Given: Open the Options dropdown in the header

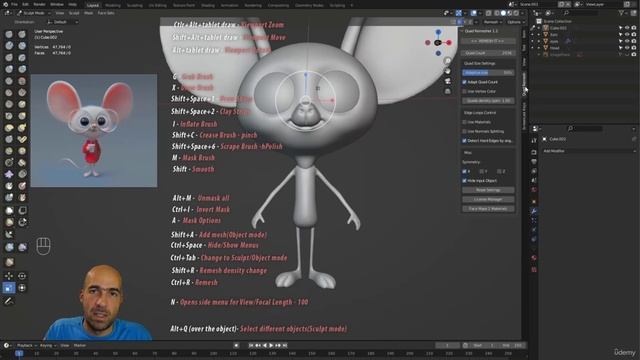Looking at the screenshot, I should (516, 22).
